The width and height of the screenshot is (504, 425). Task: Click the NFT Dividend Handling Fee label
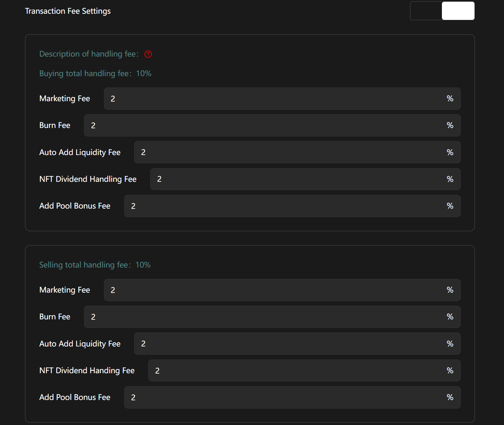pos(88,179)
